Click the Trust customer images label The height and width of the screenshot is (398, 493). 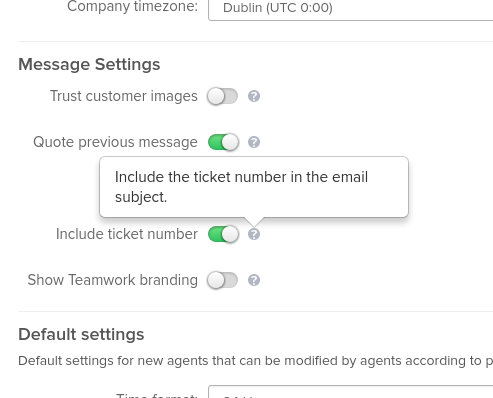point(124,96)
